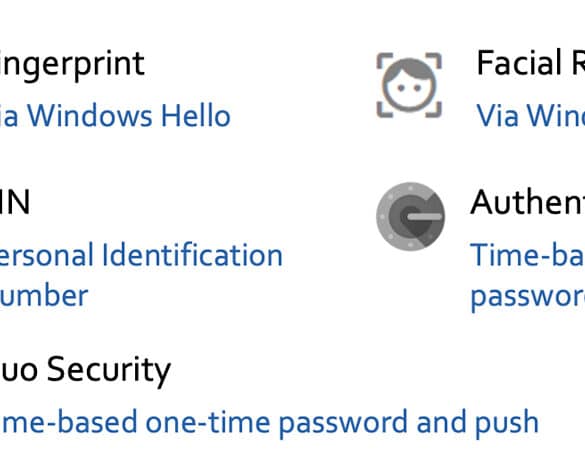Click the Google Authenticator vault icon
Screen dimensions: 585x466
(410, 216)
